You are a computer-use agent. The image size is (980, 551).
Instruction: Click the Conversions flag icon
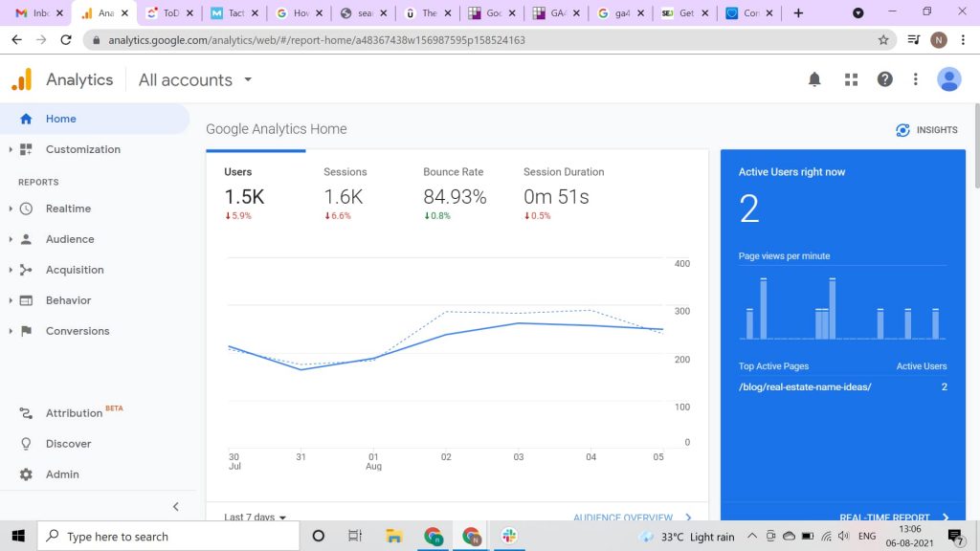tap(26, 331)
